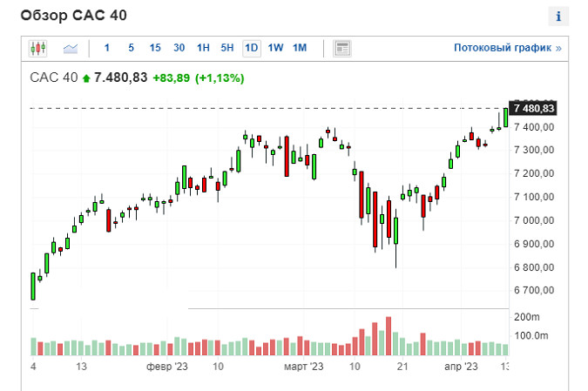Click the март '23 date label
588x391 pixels.
pyautogui.click(x=304, y=367)
